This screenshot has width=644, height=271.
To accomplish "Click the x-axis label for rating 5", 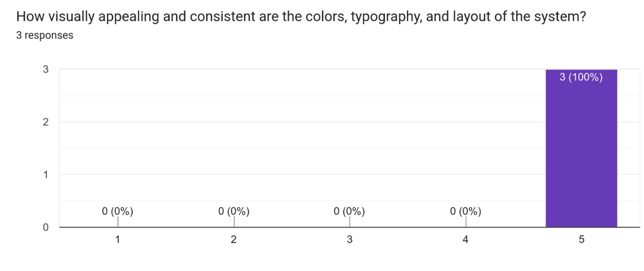I will (x=581, y=239).
